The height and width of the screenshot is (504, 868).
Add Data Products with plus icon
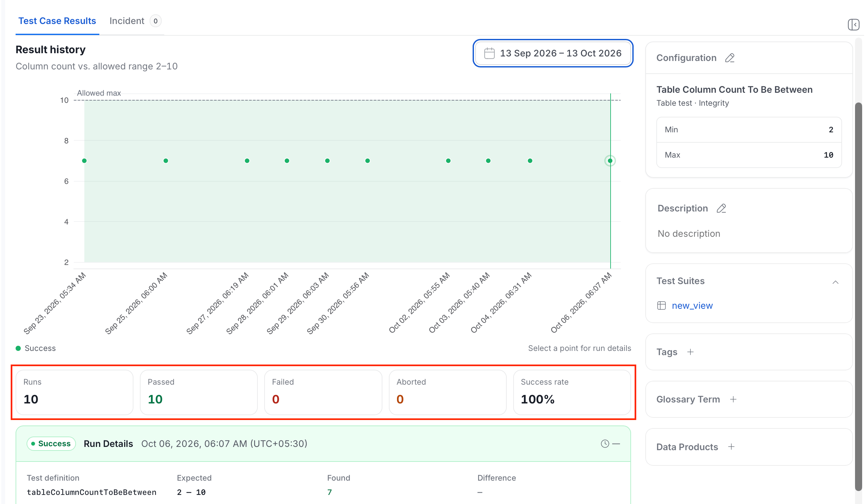(x=731, y=447)
